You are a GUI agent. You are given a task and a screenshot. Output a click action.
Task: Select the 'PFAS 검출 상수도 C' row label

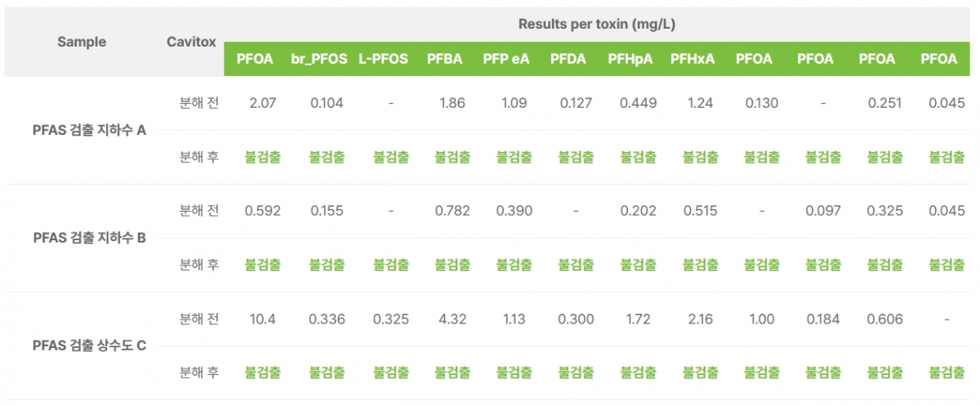[90, 346]
